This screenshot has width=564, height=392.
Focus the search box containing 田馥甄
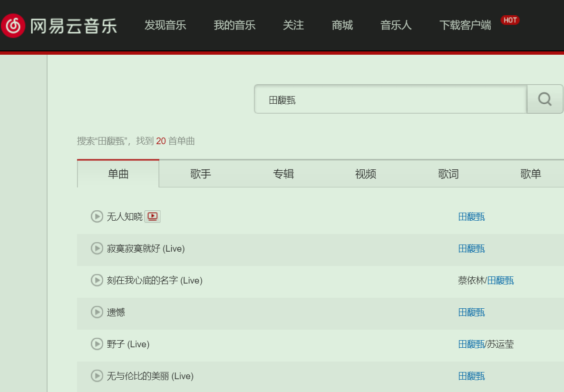pos(390,99)
